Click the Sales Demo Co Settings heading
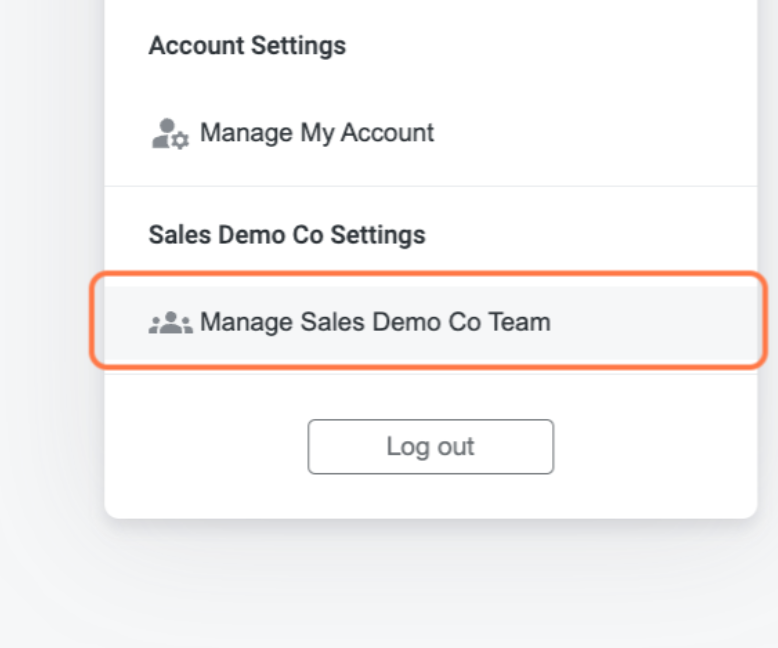Image resolution: width=778 pixels, height=648 pixels. pos(286,235)
